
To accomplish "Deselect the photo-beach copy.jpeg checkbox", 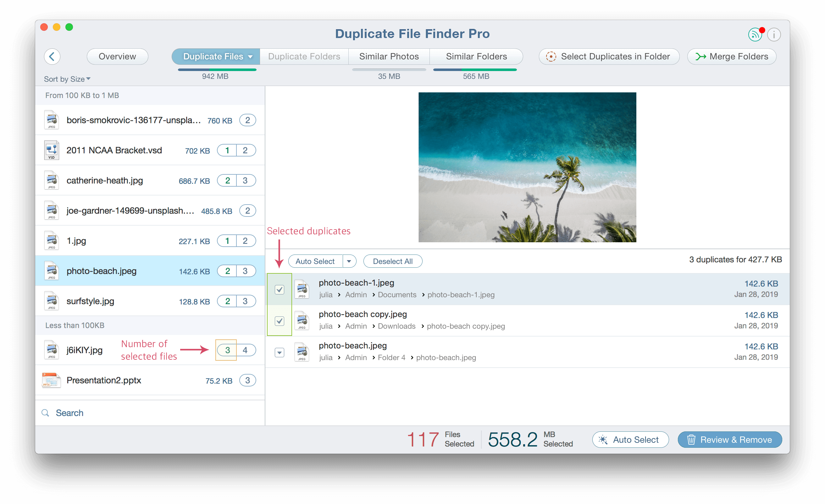I will tap(279, 320).
